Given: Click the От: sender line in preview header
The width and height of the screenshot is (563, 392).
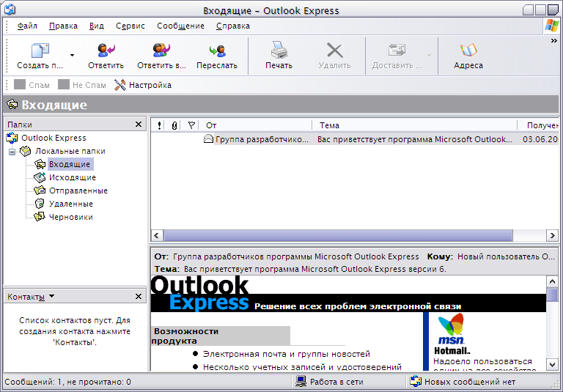Looking at the screenshot, I should [287, 256].
